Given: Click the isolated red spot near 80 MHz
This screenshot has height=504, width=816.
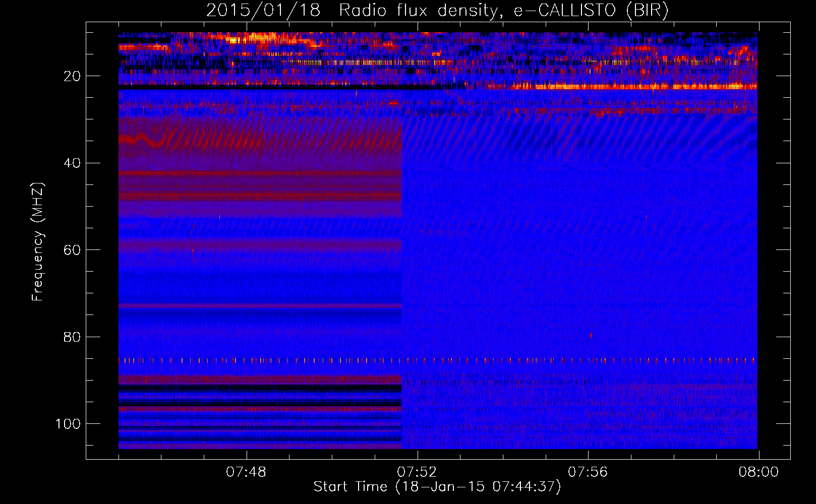Looking at the screenshot, I should (x=591, y=335).
